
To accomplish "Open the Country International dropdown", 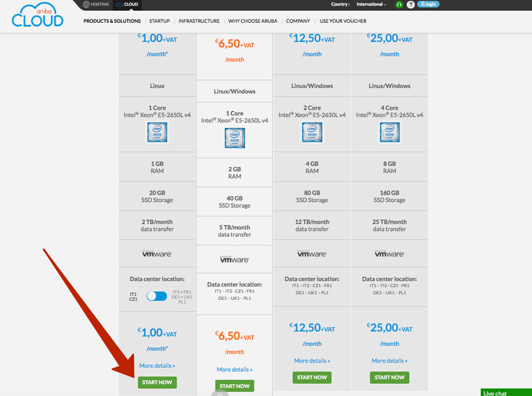I will 371,4.
